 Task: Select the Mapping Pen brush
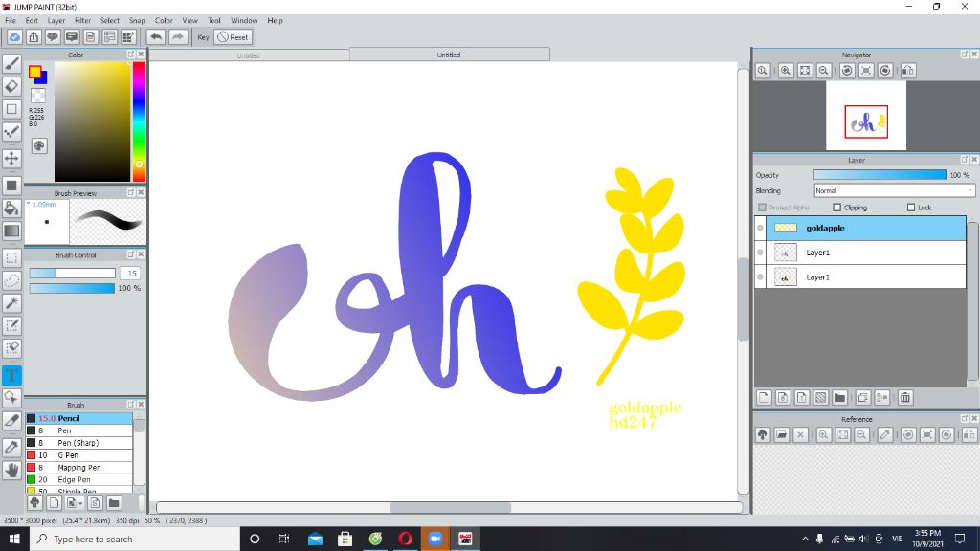point(78,467)
